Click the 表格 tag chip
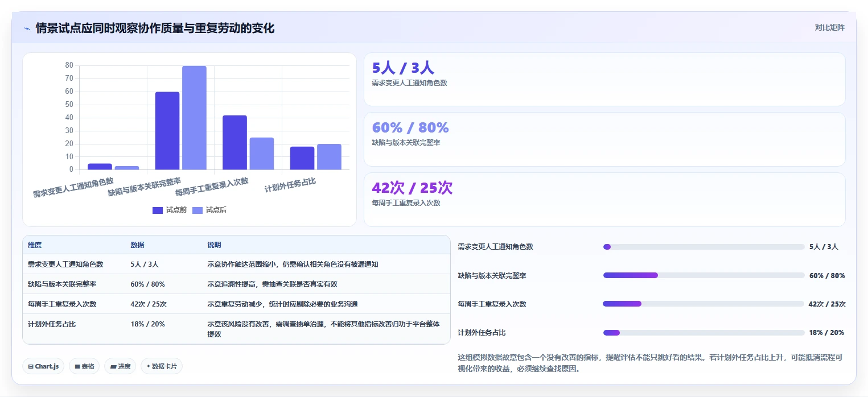The height and width of the screenshot is (397, 868). click(84, 366)
